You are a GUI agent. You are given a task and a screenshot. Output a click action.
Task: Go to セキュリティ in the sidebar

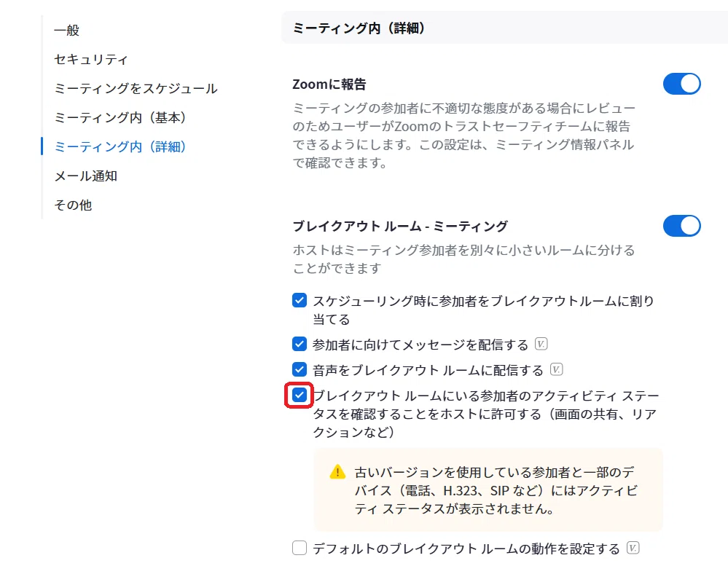click(x=91, y=60)
